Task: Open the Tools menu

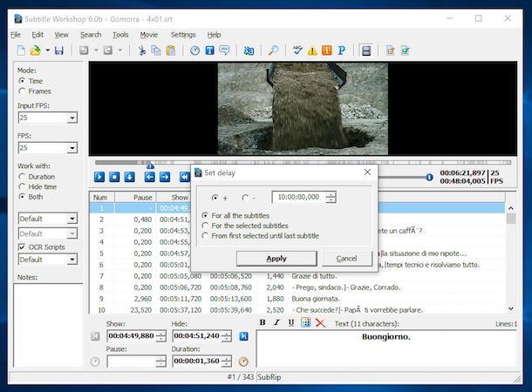Action: (120, 35)
